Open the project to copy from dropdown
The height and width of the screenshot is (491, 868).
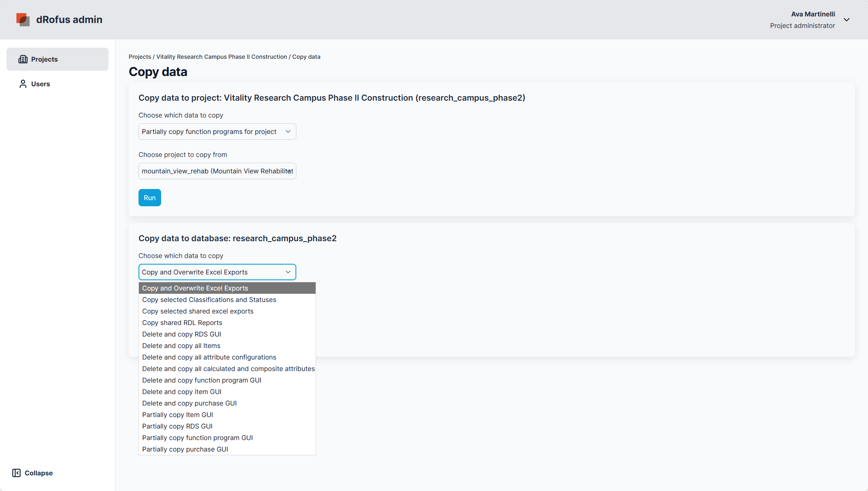pos(217,171)
